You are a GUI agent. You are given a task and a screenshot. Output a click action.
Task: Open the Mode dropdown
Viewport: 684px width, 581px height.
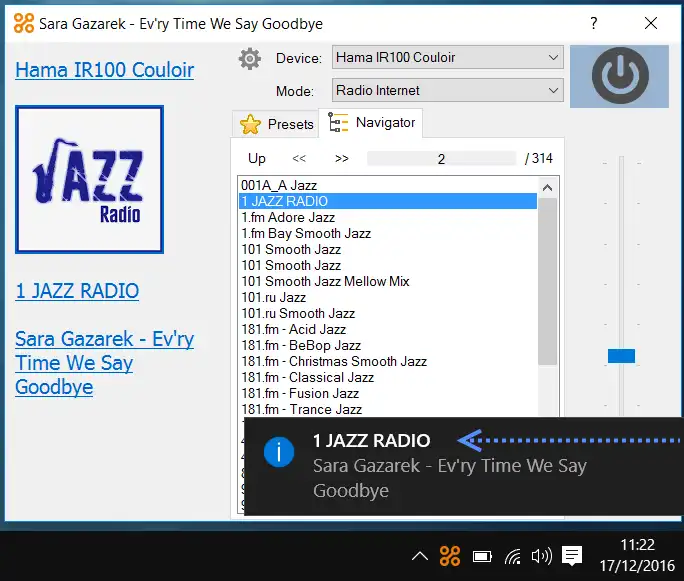click(x=448, y=90)
